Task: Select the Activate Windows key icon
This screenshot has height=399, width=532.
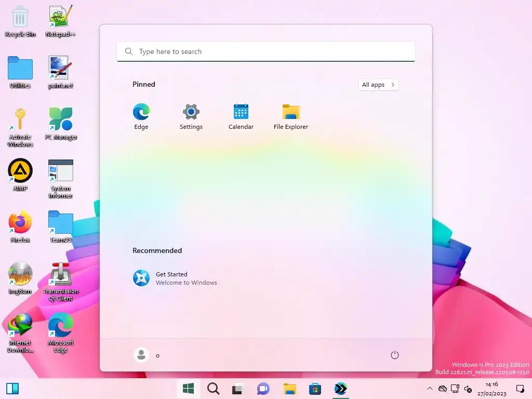Action: click(x=20, y=128)
